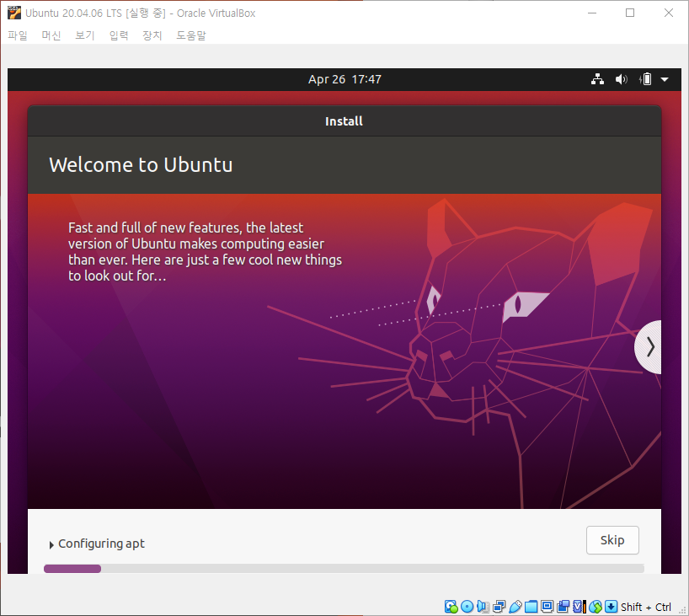The height and width of the screenshot is (616, 689).
Task: Click the installation progress bar
Action: click(x=344, y=569)
